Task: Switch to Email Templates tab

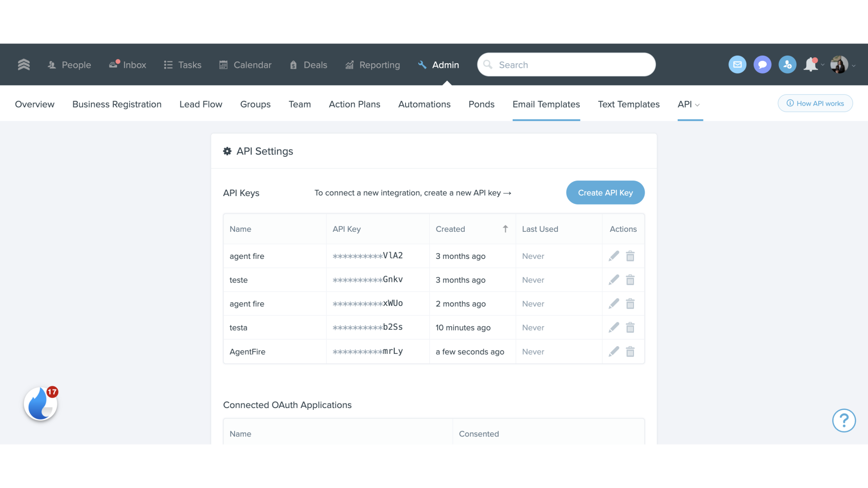Action: 546,104
